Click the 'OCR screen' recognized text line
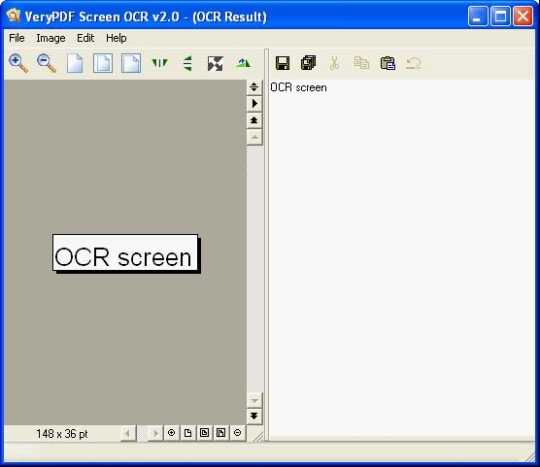Screen dimensions: 540x467 298,87
